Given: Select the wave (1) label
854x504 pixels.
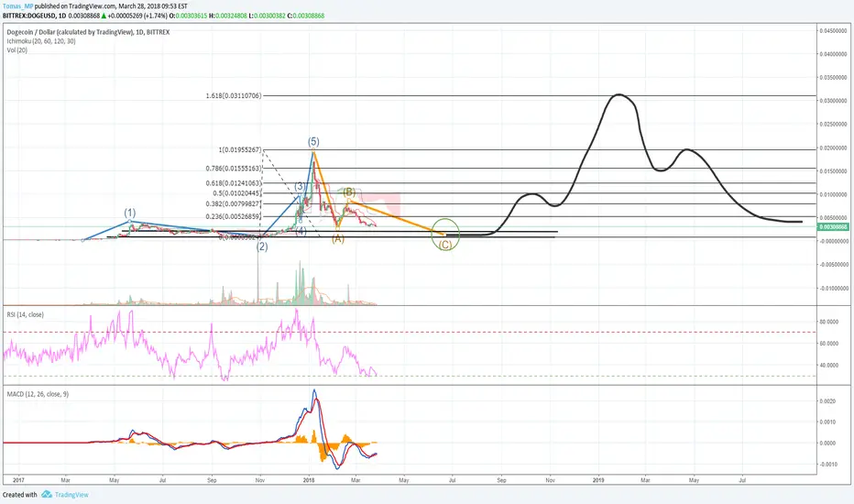Looking at the screenshot, I should [129, 213].
